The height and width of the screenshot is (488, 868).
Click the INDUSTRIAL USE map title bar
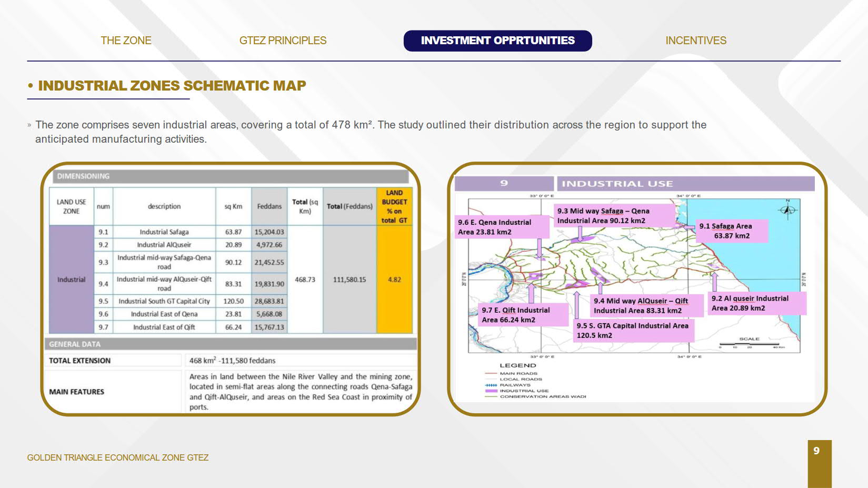point(685,184)
